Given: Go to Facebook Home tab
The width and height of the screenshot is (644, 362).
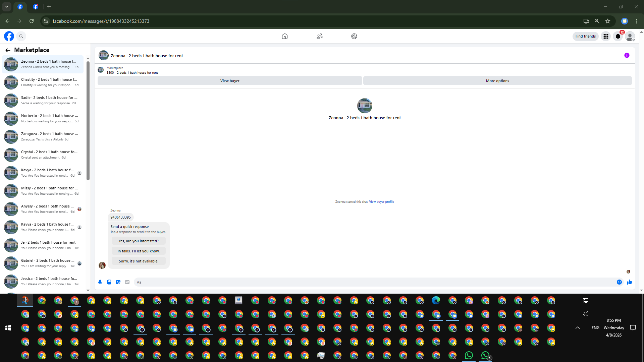Looking at the screenshot, I should click(x=285, y=37).
